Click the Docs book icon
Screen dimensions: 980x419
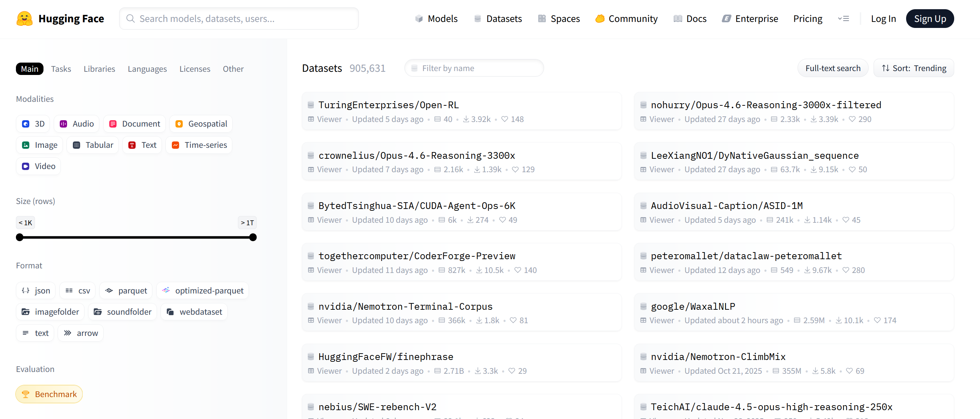(678, 19)
